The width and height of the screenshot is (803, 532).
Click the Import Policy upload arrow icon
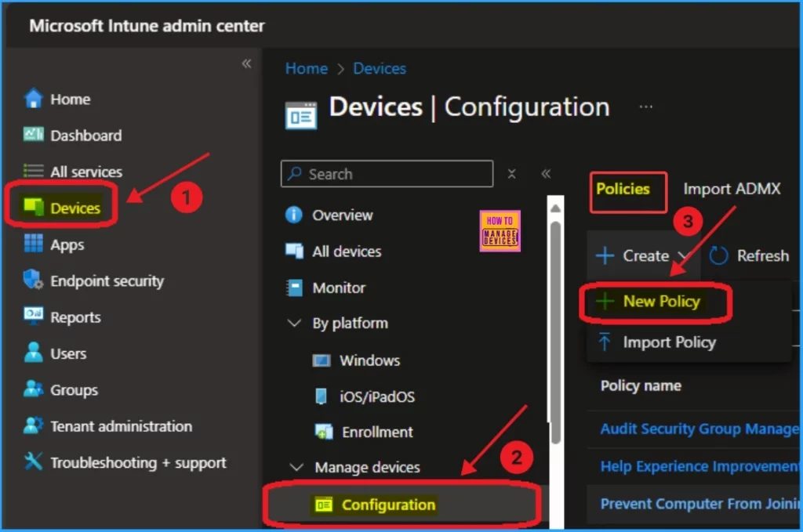(x=605, y=342)
